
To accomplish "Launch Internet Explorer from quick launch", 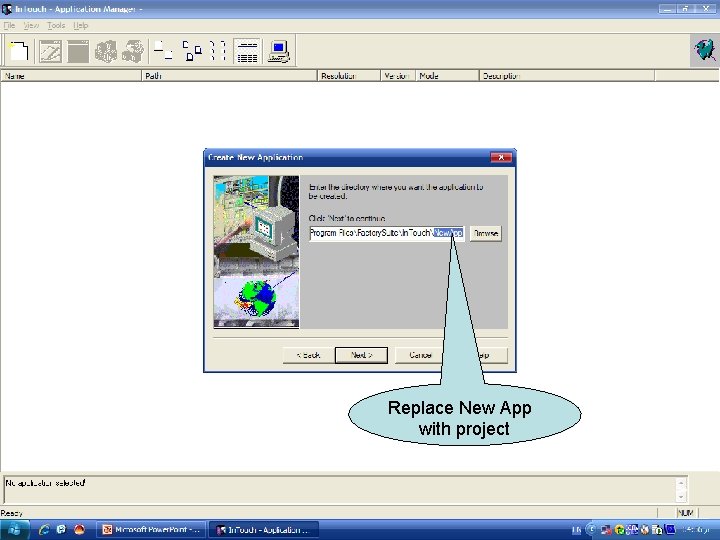I will coord(44,530).
